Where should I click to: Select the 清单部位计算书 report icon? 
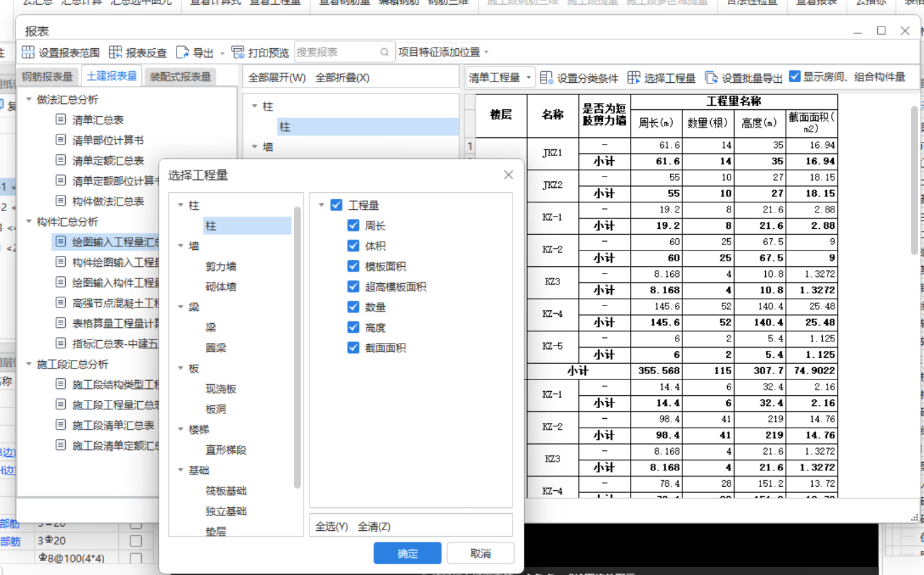[61, 140]
